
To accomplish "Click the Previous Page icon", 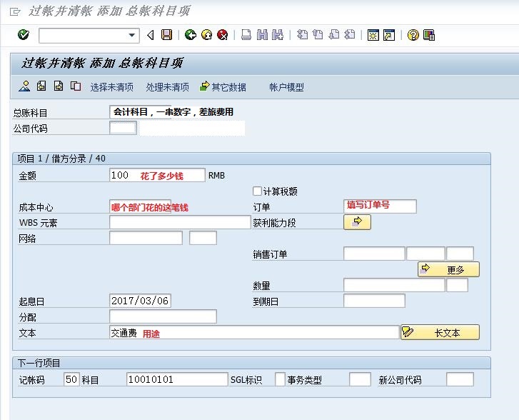I will tap(318, 34).
